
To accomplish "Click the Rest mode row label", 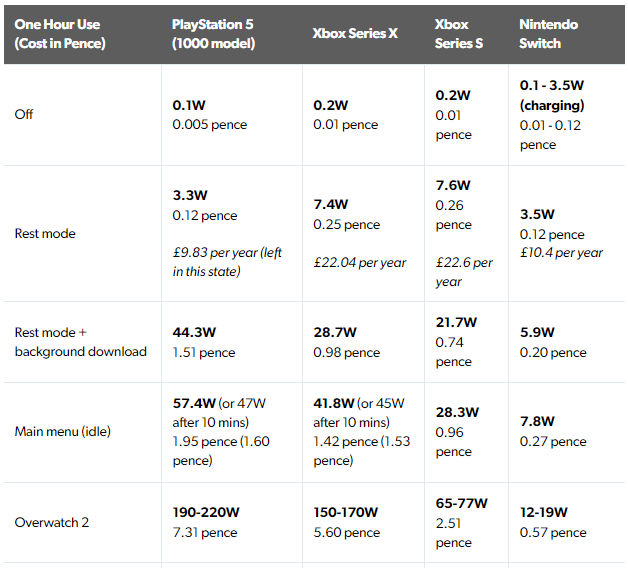I will (45, 234).
